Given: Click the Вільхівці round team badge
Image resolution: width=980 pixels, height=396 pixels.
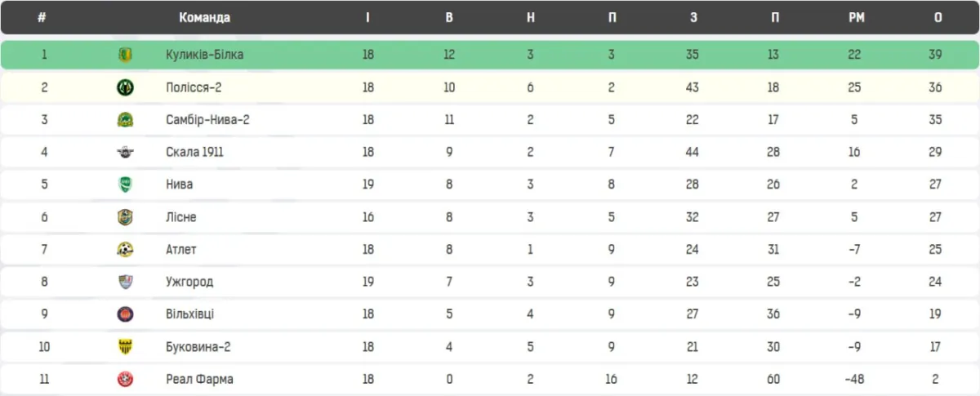Looking at the screenshot, I should (x=125, y=314).
